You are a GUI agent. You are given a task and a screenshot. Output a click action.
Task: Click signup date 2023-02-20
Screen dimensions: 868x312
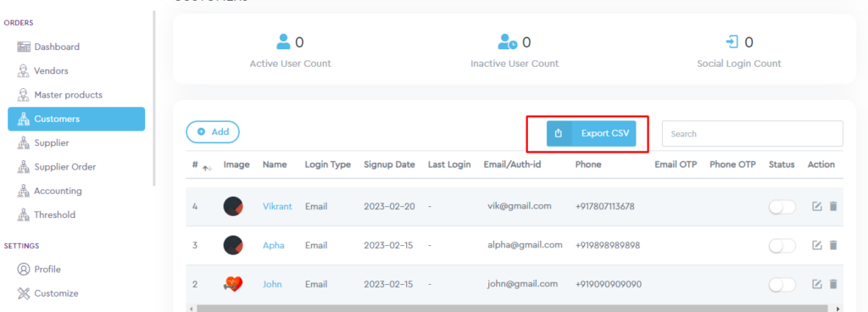(388, 206)
